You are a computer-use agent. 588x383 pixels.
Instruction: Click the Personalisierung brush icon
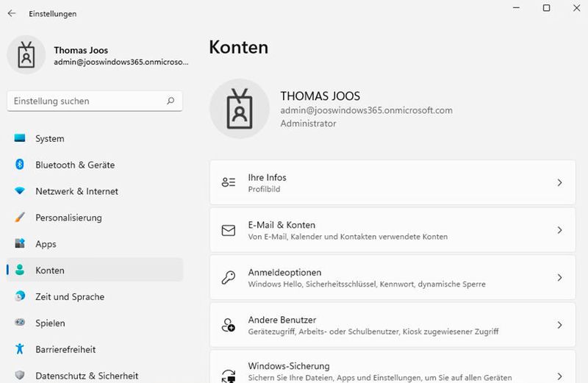point(20,217)
